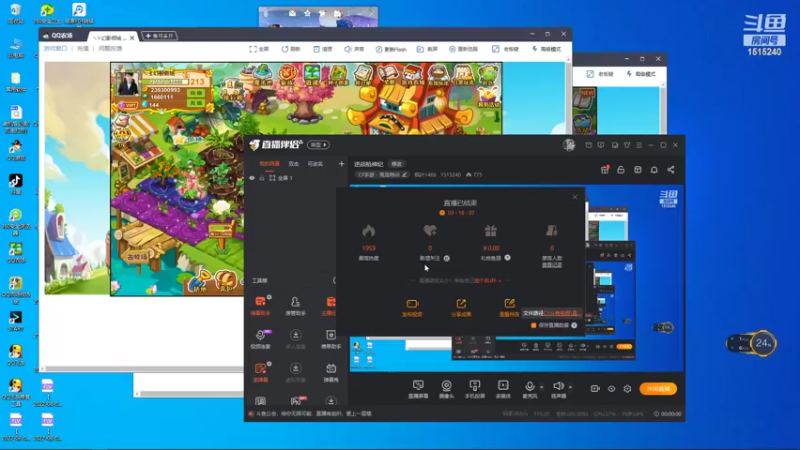This screenshot has height=450, width=800.
Task: Click the 查看记录 link under kicked users
Action: point(552,265)
